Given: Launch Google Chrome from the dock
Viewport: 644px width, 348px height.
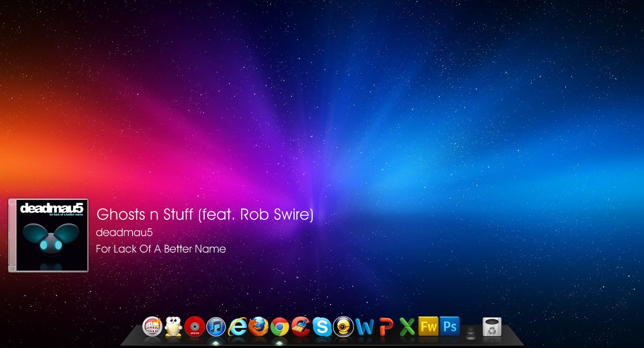Looking at the screenshot, I should 279,327.
